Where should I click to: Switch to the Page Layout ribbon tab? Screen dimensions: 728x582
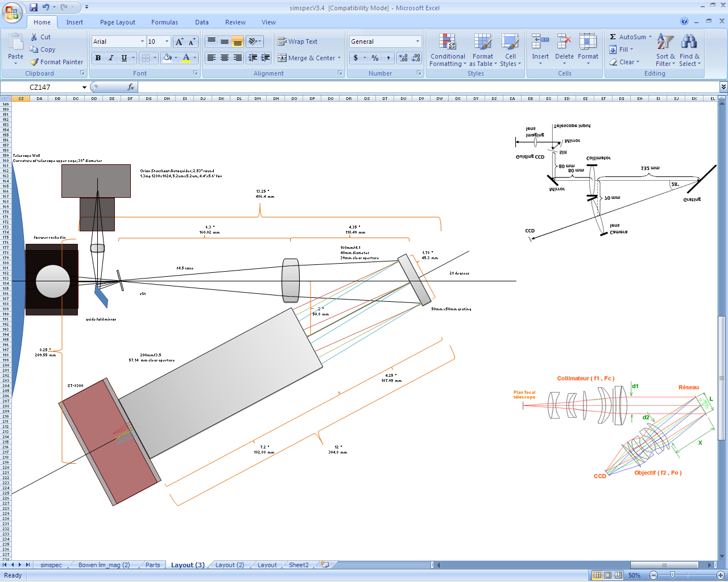tap(117, 22)
